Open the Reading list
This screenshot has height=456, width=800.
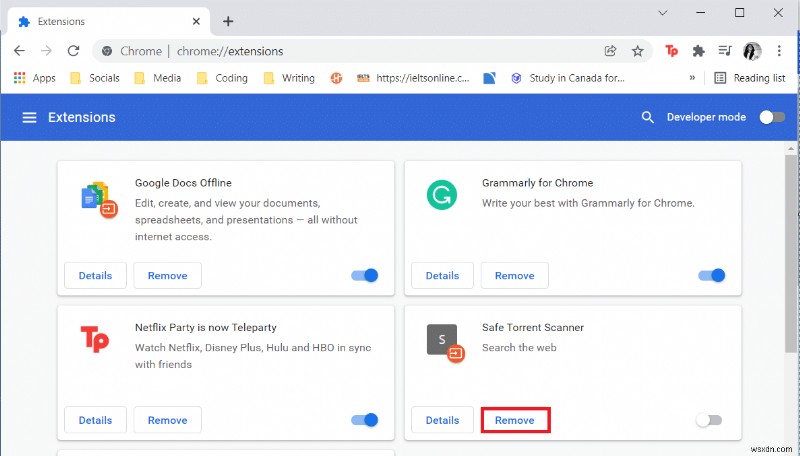[x=749, y=78]
